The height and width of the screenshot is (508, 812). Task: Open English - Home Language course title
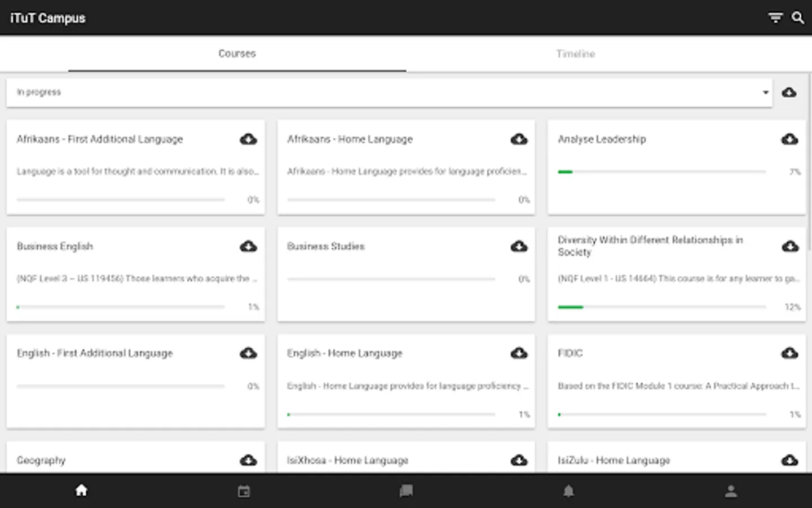coord(345,353)
